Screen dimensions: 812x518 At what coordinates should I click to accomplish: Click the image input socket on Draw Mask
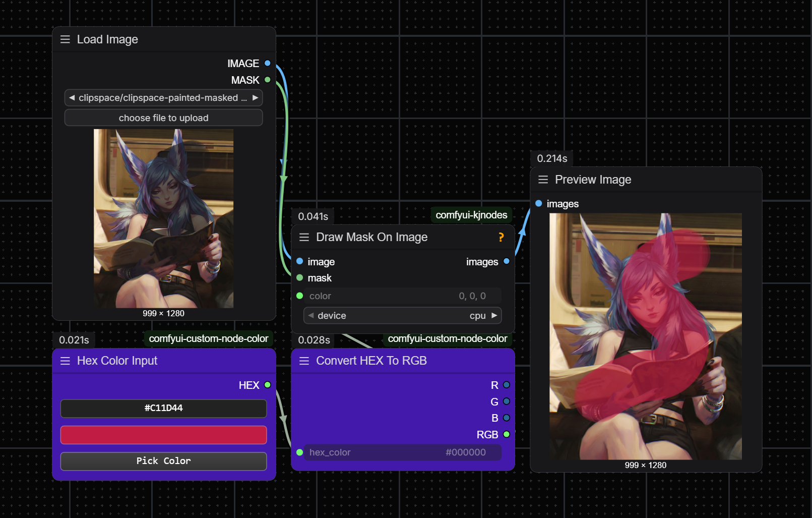click(300, 261)
